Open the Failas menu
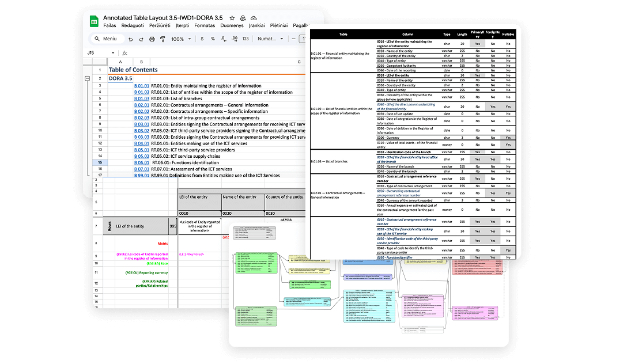This screenshot has width=627, height=364. [109, 26]
